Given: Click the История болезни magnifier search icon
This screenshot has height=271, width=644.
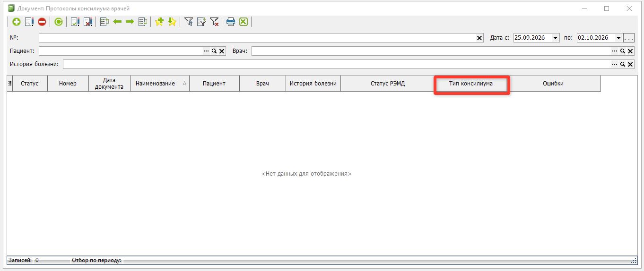Looking at the screenshot, I should 623,64.
